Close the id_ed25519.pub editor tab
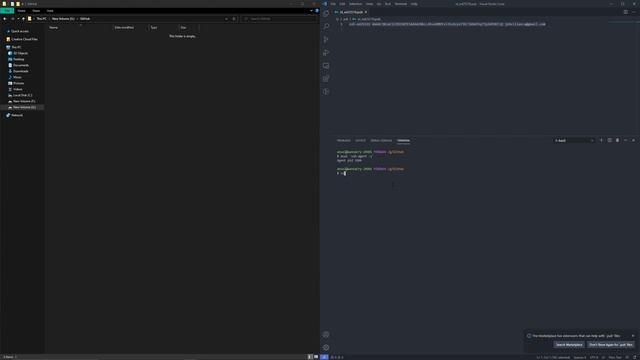The image size is (640, 360). coord(366,12)
